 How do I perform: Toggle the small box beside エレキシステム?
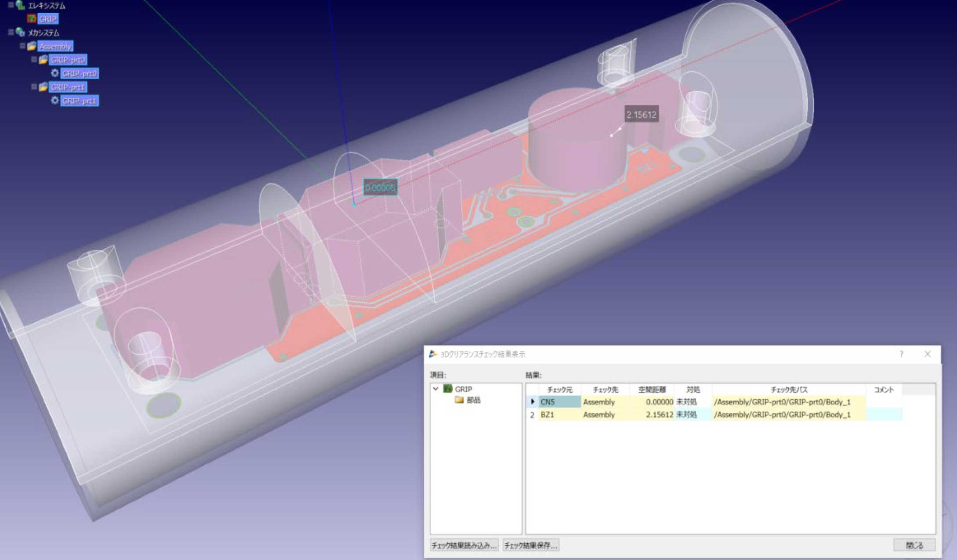tap(11, 5)
